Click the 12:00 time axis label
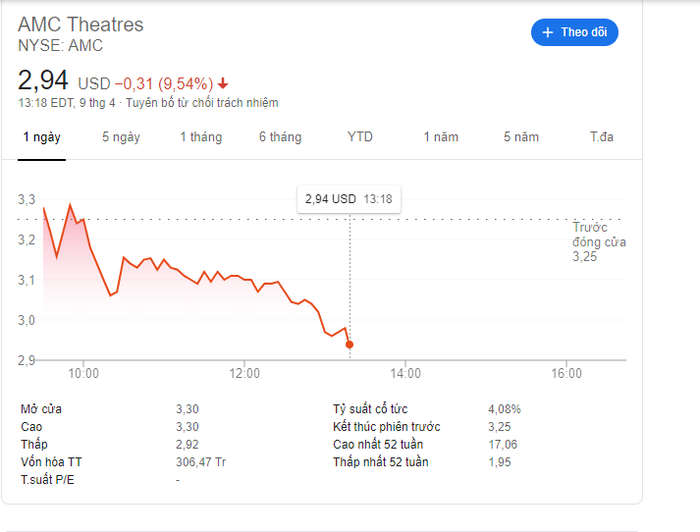 click(x=245, y=373)
